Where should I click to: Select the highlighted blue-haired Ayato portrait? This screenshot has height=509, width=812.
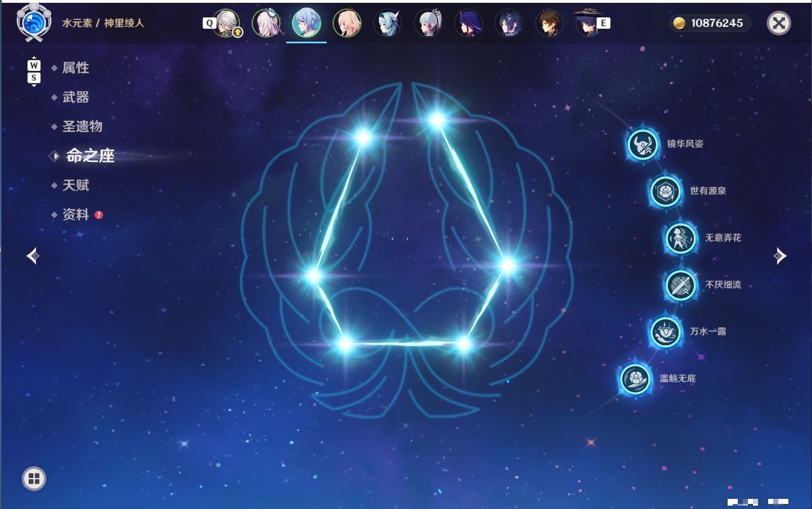pyautogui.click(x=306, y=23)
